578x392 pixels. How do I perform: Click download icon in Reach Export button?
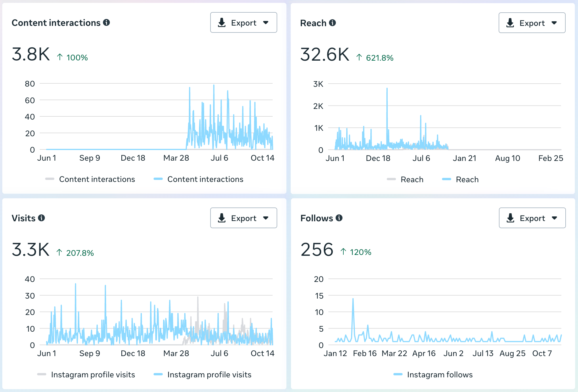tap(510, 23)
